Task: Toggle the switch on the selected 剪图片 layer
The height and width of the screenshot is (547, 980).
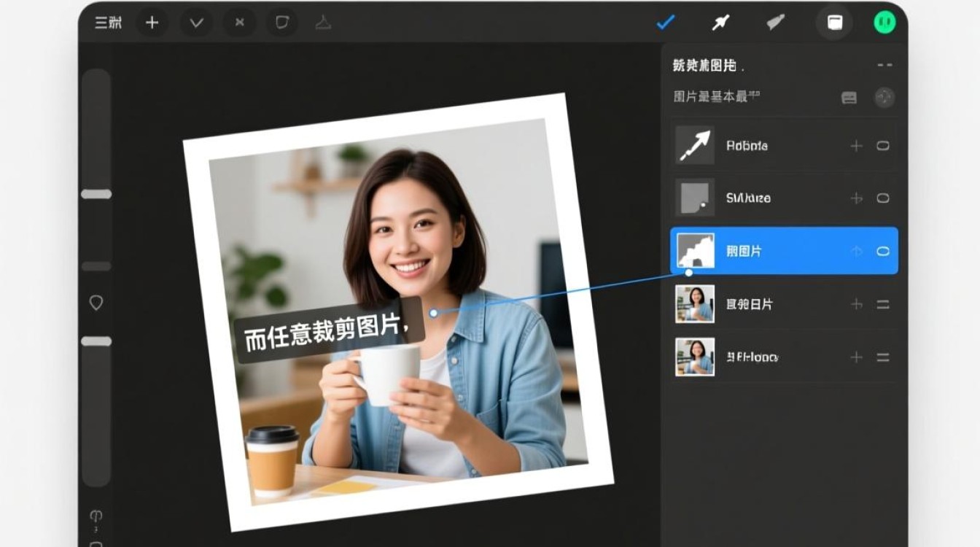Action: (x=883, y=251)
